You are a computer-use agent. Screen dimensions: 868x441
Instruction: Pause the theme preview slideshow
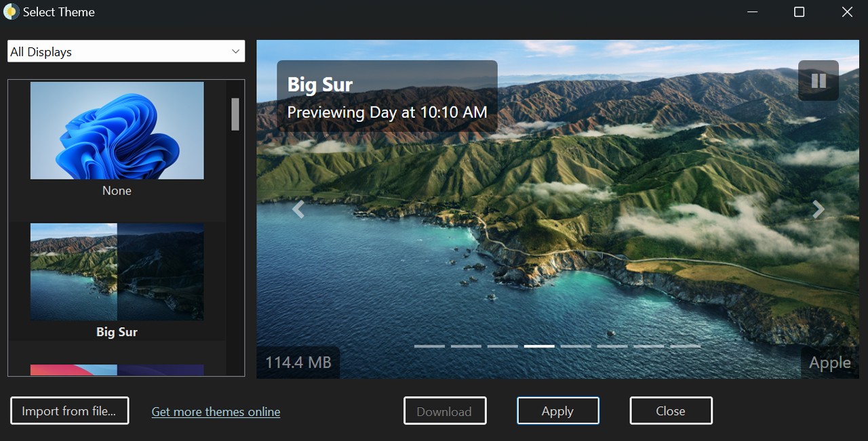818,81
